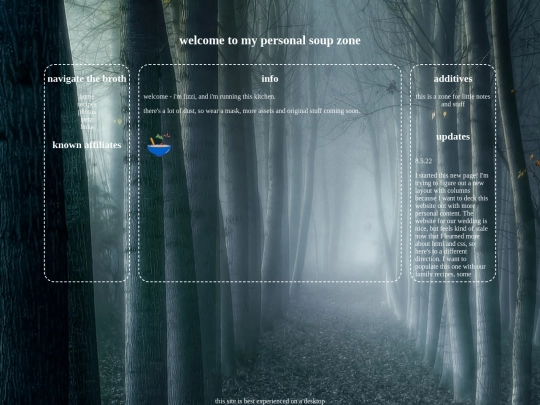Open the photos link in navigation
The image size is (540, 405).
[x=87, y=112]
